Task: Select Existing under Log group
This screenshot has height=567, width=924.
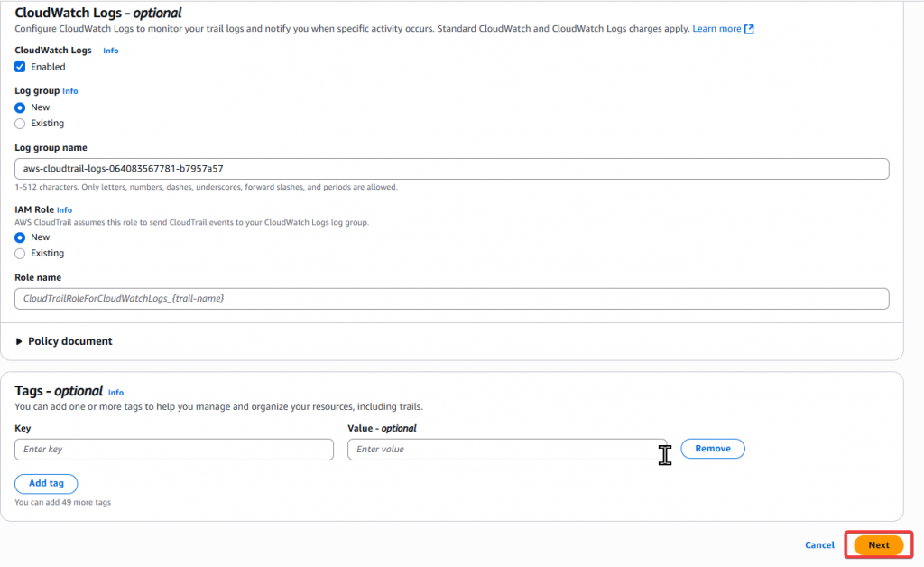Action: (20, 123)
